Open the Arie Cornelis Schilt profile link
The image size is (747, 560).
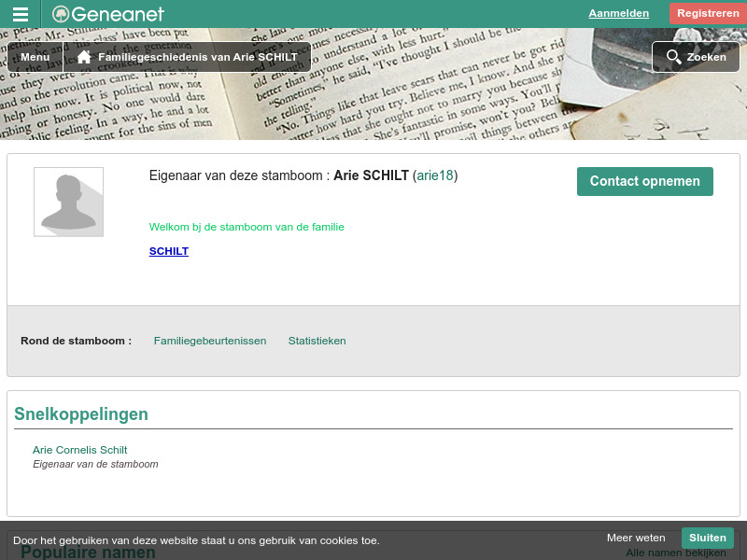tap(79, 450)
